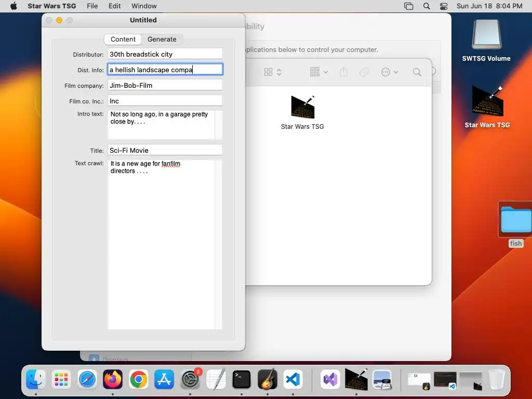Click the Dist. Info text field
Image resolution: width=532 pixels, height=399 pixels.
(x=165, y=70)
